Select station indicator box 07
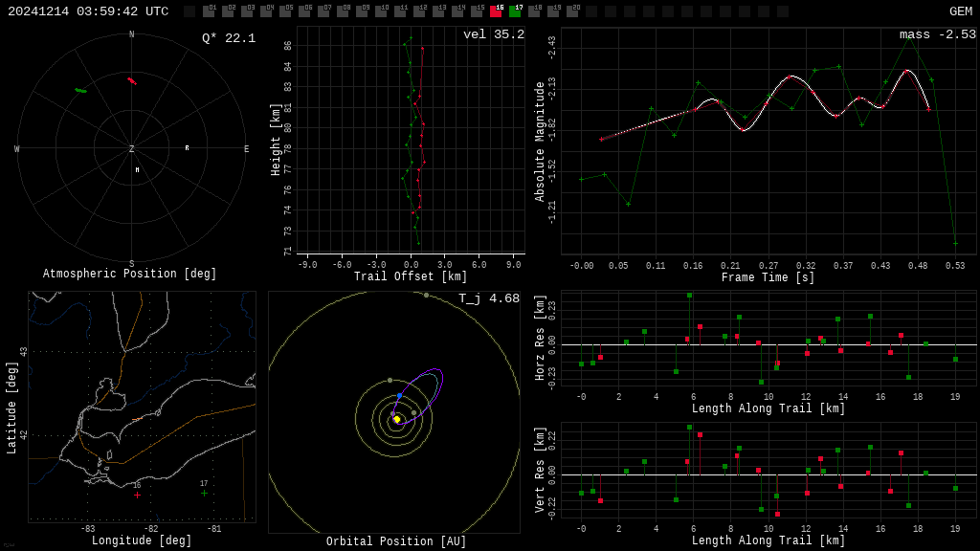The image size is (980, 551). coord(323,11)
